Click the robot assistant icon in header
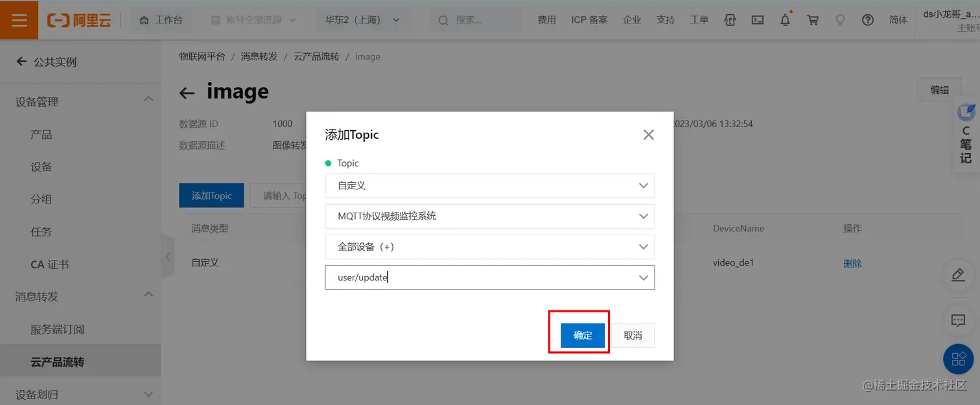The width and height of the screenshot is (980, 405). point(730,20)
